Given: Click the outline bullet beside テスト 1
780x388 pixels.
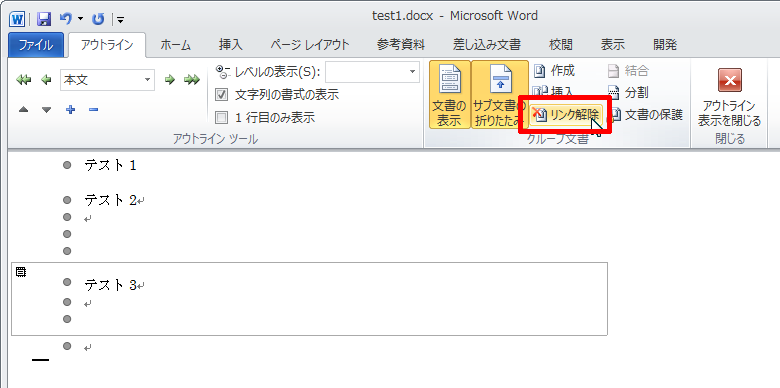Looking at the screenshot, I should [x=67, y=165].
